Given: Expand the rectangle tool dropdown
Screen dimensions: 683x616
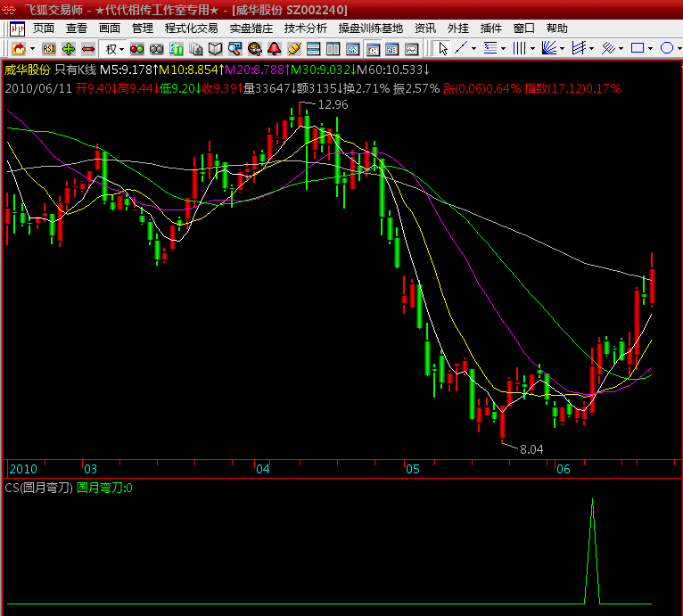Looking at the screenshot, I should pyautogui.click(x=650, y=48).
